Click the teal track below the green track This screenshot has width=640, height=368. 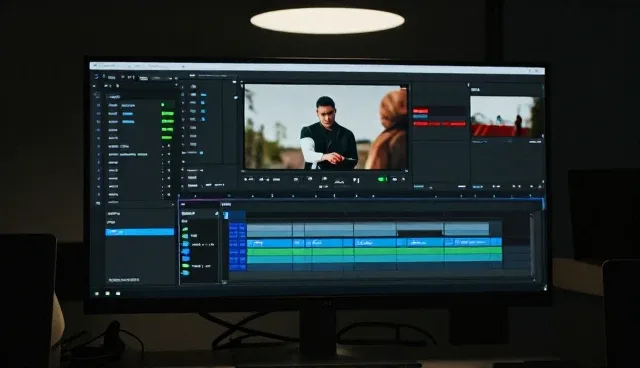(x=374, y=259)
